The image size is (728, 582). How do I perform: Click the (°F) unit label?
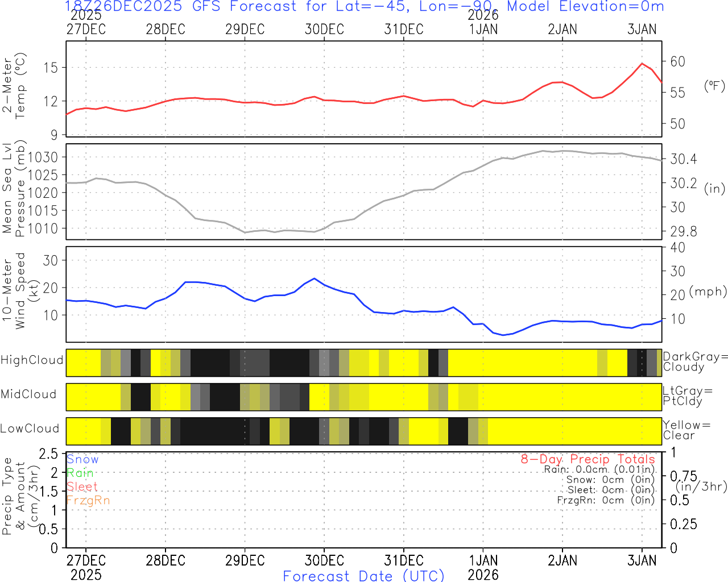715,86
